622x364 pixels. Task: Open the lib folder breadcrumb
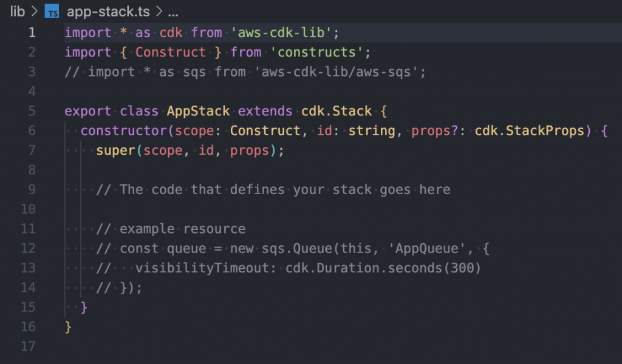tap(18, 12)
